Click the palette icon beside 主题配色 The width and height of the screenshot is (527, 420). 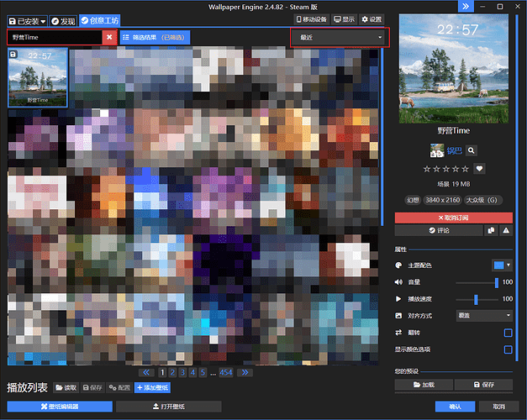click(398, 265)
